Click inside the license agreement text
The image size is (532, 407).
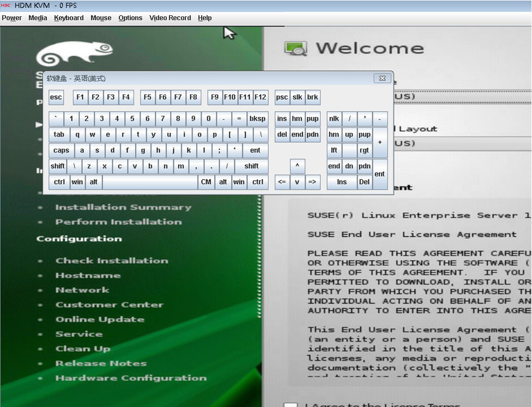[x=410, y=291]
